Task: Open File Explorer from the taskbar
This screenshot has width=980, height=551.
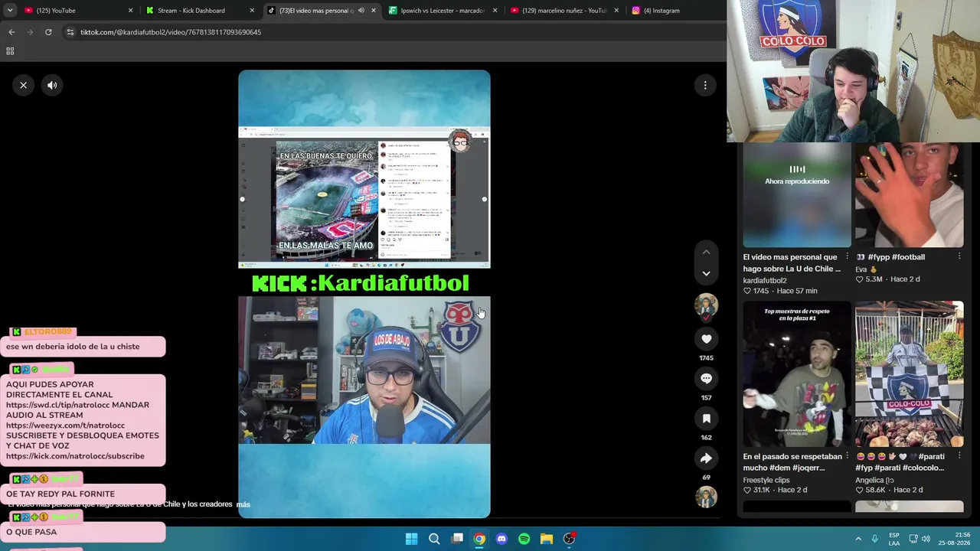Action: (x=547, y=539)
